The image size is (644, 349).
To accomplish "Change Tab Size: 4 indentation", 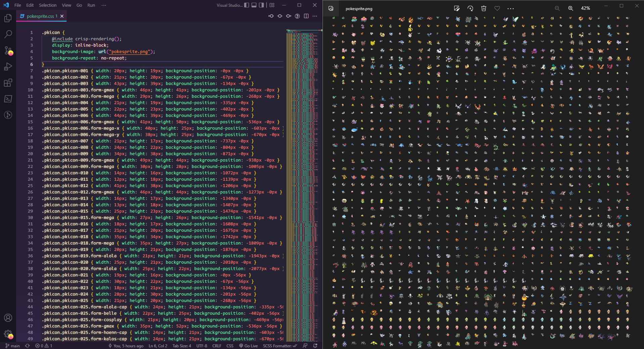I will click(182, 346).
